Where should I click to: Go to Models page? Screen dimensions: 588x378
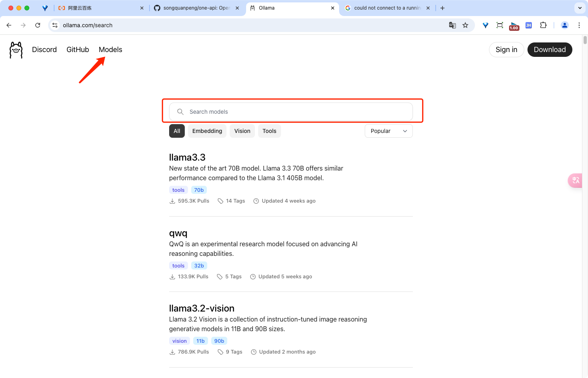(x=111, y=50)
